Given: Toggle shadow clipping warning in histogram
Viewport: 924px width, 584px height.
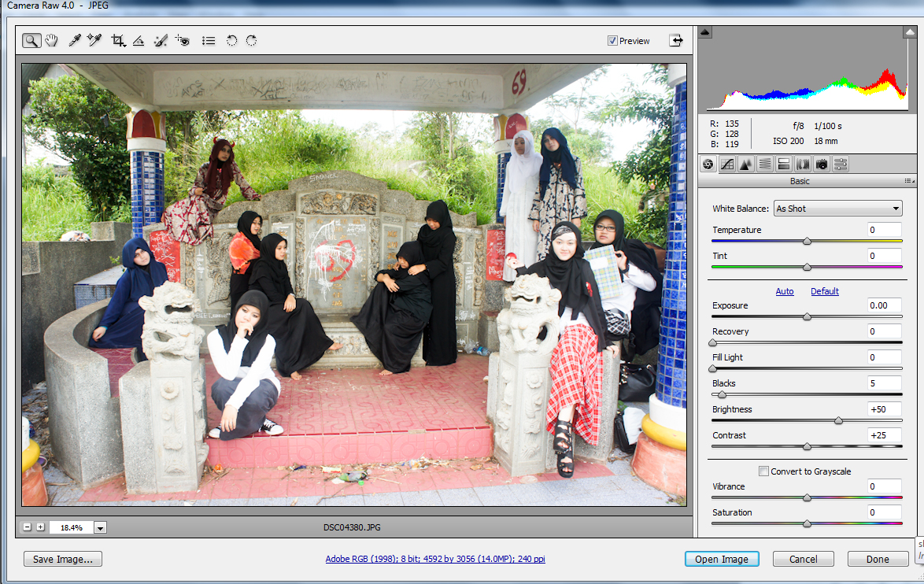Looking at the screenshot, I should (x=706, y=32).
